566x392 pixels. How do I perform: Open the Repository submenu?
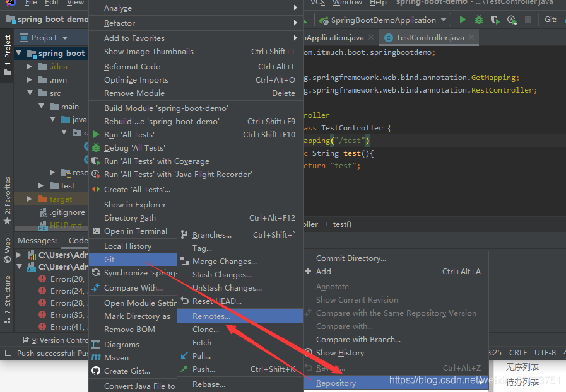pos(396,383)
